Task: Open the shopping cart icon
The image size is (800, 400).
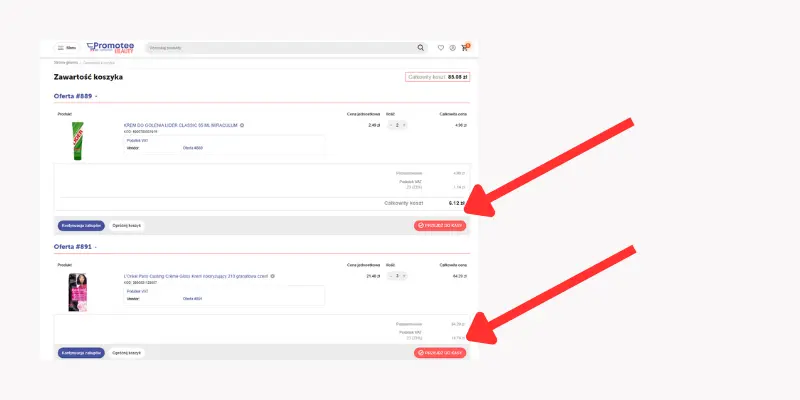Action: click(x=464, y=47)
